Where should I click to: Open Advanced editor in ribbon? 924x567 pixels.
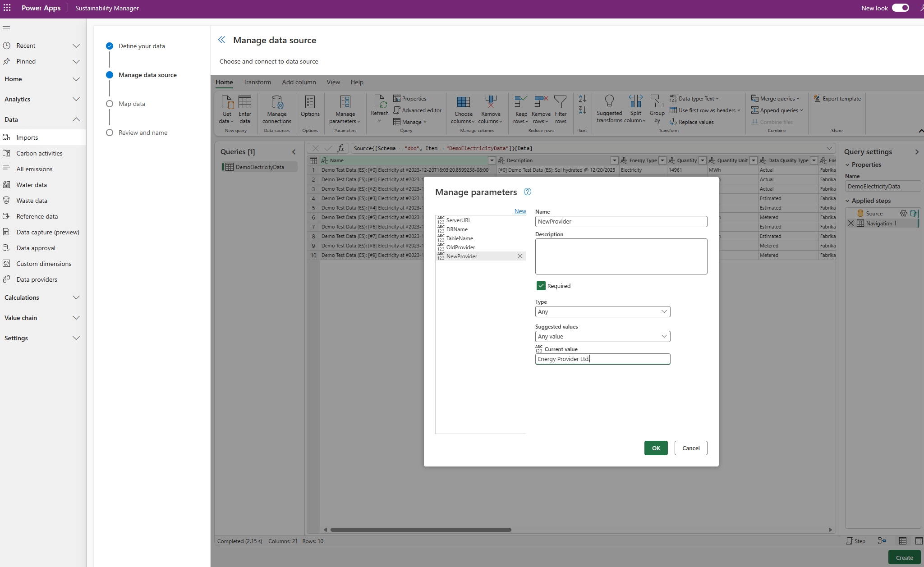point(417,110)
